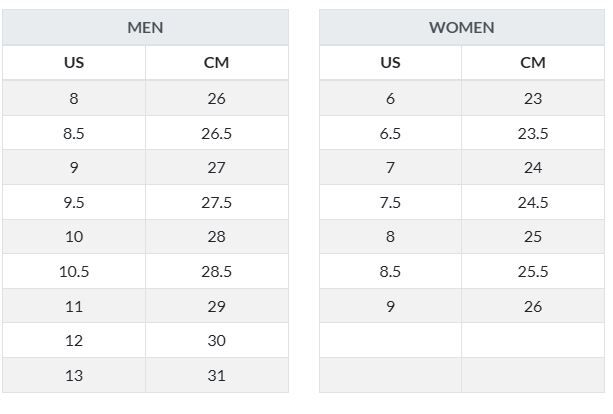Choose women's US size 7.5

pyautogui.click(x=390, y=202)
